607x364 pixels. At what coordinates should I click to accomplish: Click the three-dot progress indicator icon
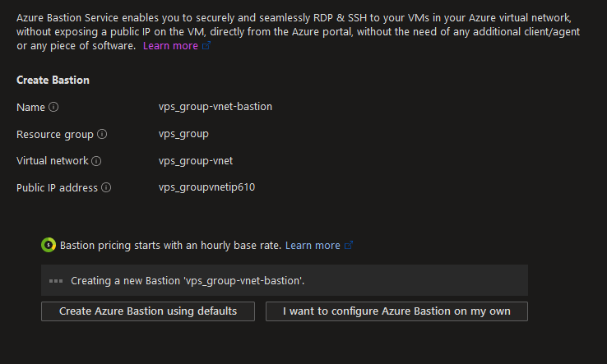coord(56,281)
